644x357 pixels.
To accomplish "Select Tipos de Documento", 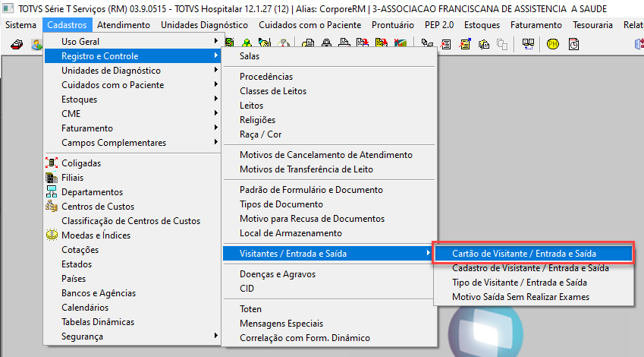I will click(x=329, y=204).
